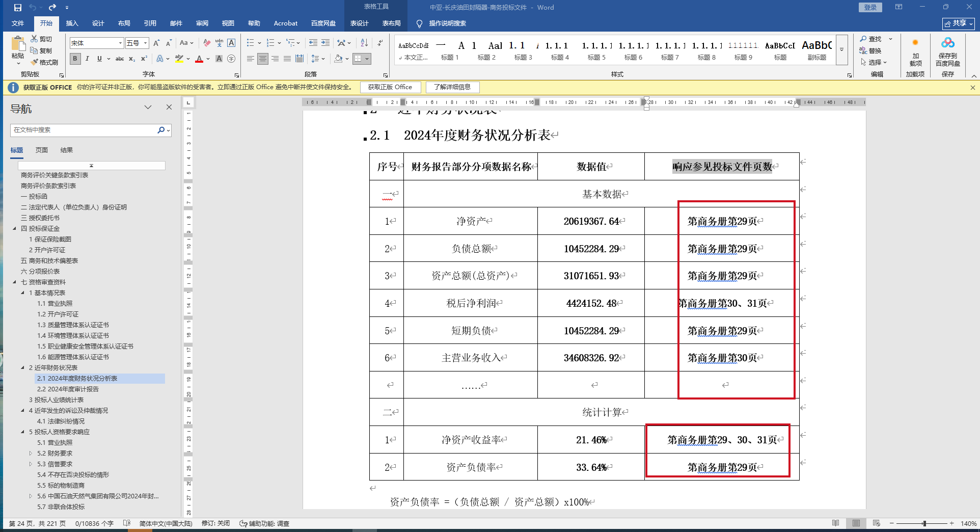Apply the red font color swatch

coord(199,59)
